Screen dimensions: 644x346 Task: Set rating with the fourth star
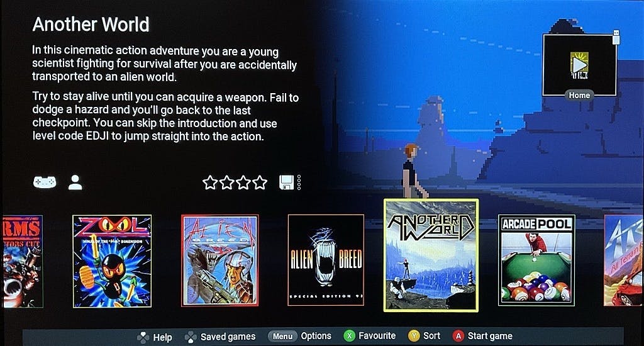(x=260, y=182)
